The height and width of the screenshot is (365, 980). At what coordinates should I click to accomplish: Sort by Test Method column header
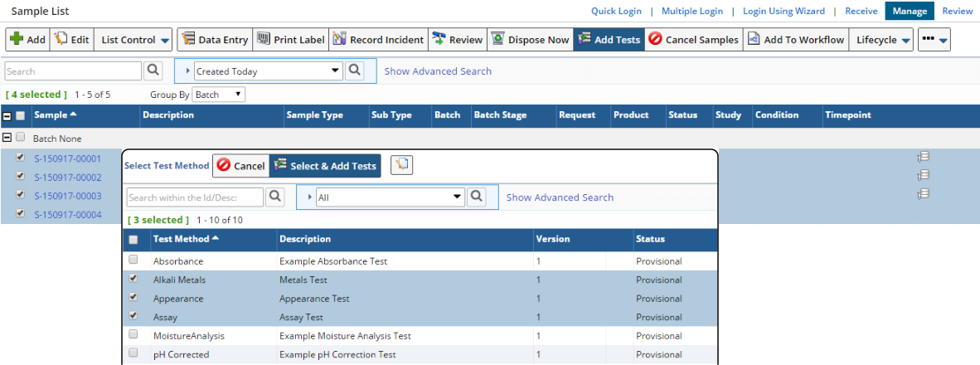click(186, 239)
